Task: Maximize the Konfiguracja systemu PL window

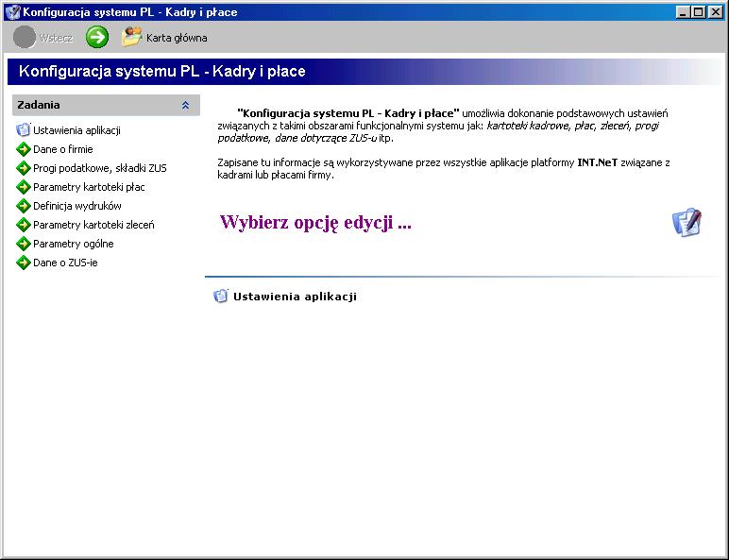Action: tap(699, 11)
